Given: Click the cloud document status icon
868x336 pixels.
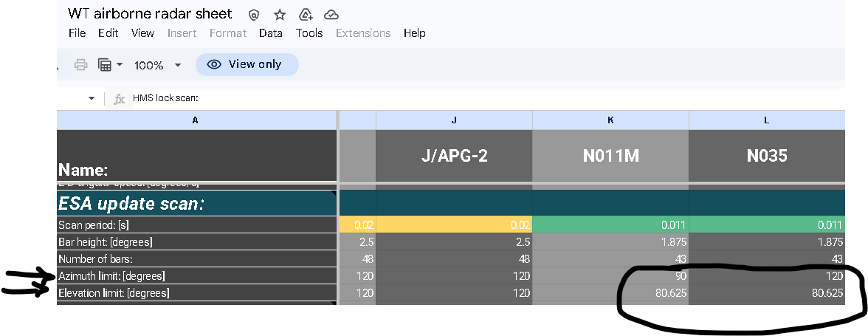Looking at the screenshot, I should (331, 15).
